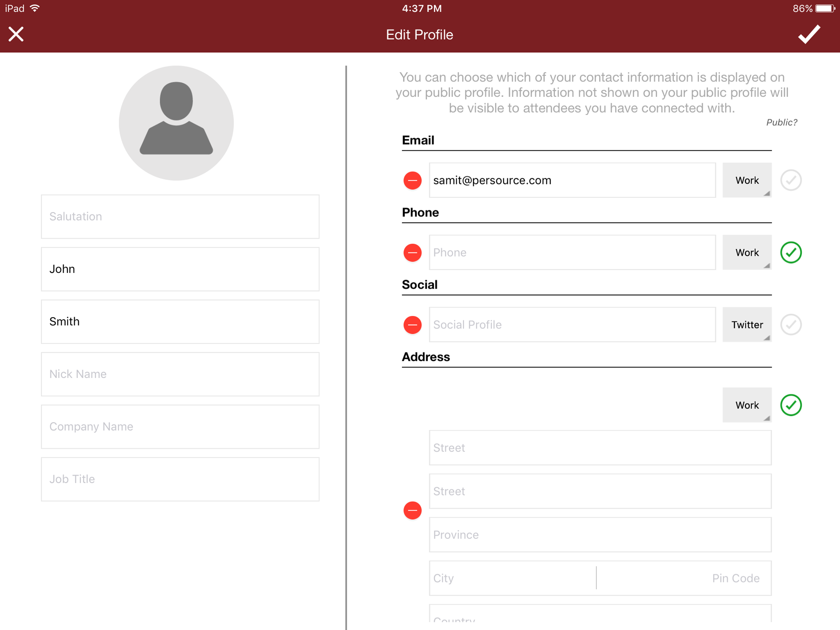Viewport: 840px width, 630px height.
Task: Remove the email entry with red minus
Action: click(412, 180)
